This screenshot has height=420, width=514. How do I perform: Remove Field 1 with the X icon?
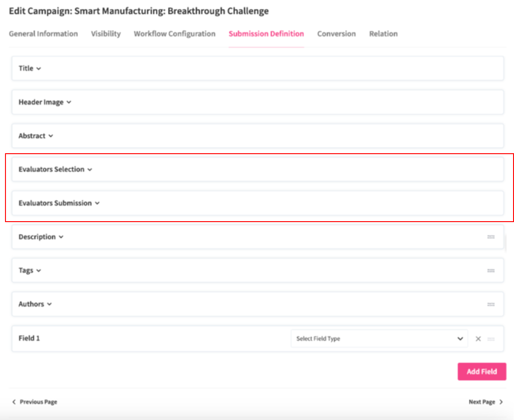coord(478,339)
